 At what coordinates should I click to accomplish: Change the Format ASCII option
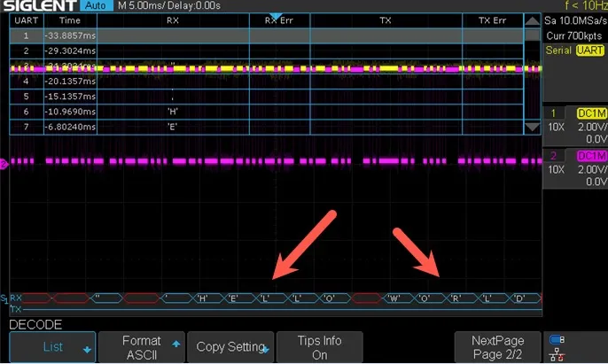click(141, 347)
